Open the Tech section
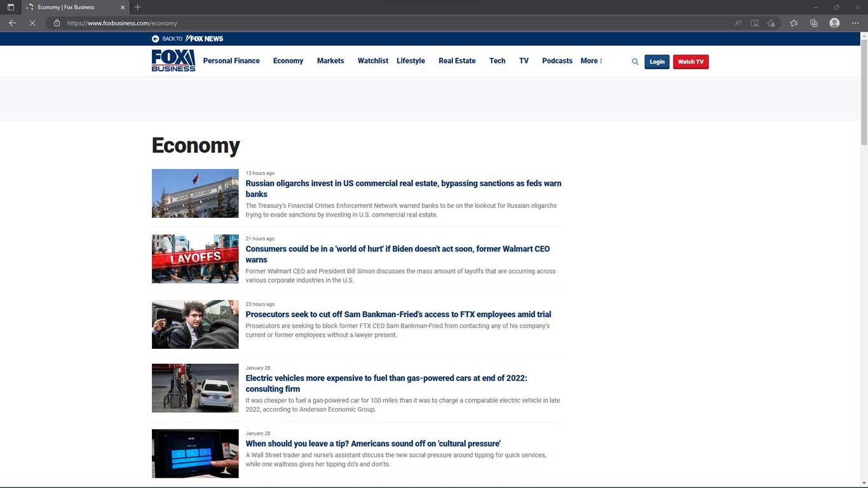868x488 pixels. pyautogui.click(x=498, y=61)
